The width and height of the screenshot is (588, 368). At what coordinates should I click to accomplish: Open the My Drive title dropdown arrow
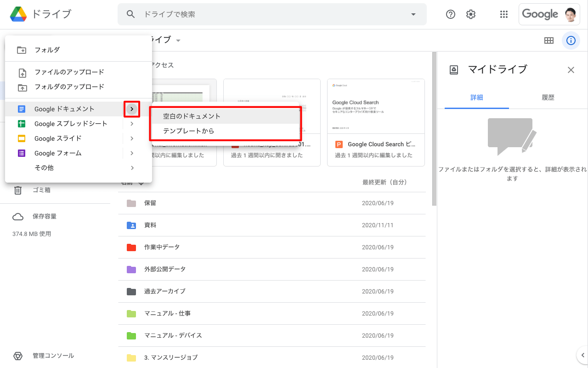[x=178, y=40]
